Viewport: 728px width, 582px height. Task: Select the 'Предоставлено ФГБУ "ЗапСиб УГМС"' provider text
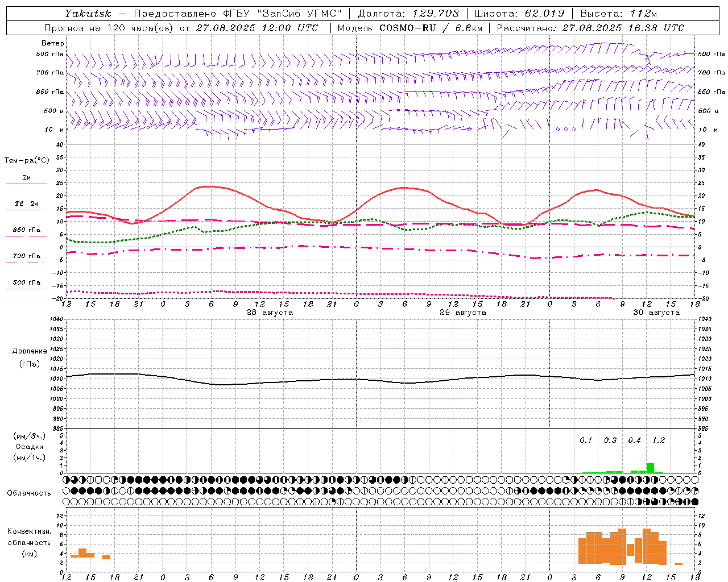click(238, 14)
